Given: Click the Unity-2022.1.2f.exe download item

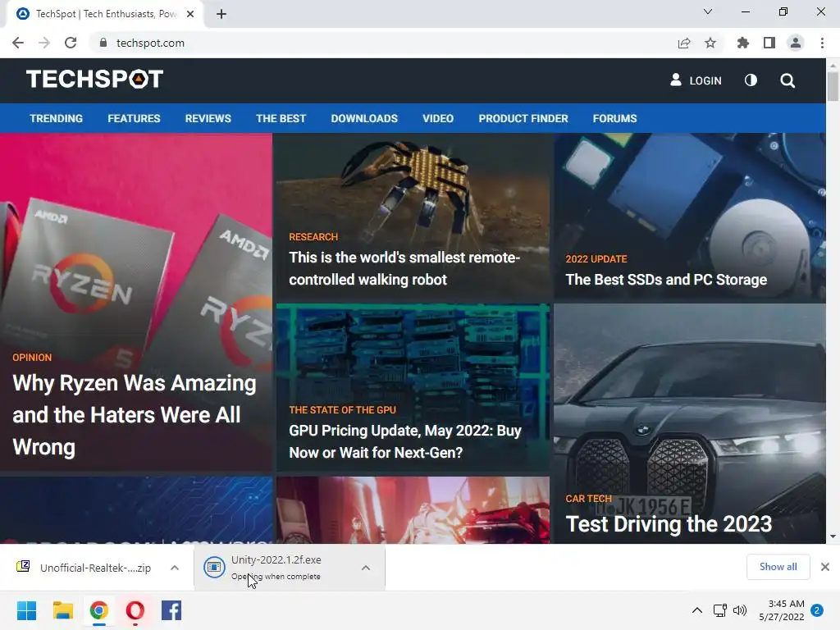Looking at the screenshot, I should 276,568.
